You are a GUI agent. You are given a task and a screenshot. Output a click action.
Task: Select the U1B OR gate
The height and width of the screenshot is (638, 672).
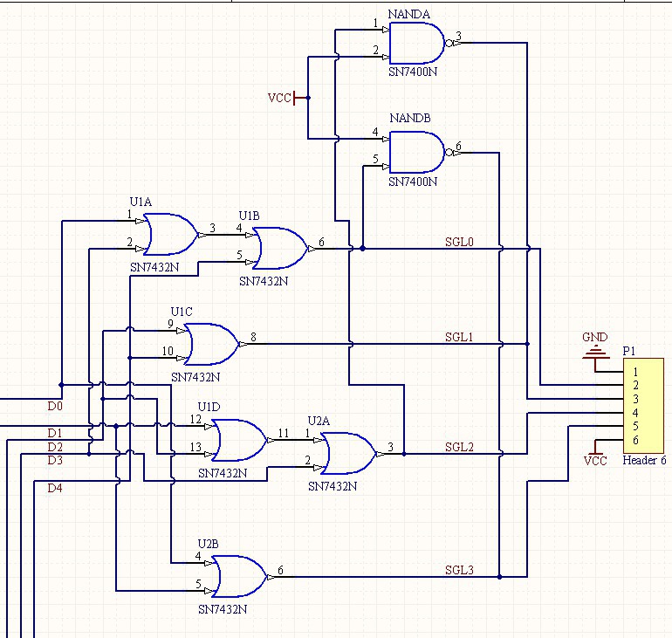coord(280,248)
